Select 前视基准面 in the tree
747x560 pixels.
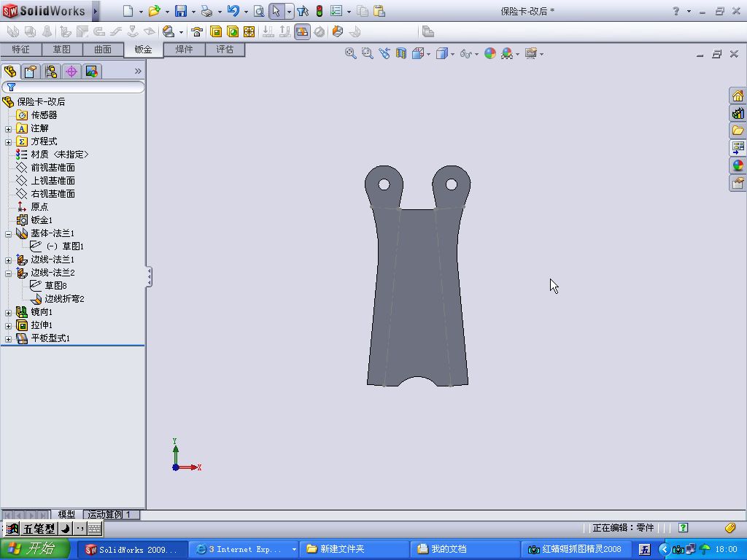coord(53,168)
